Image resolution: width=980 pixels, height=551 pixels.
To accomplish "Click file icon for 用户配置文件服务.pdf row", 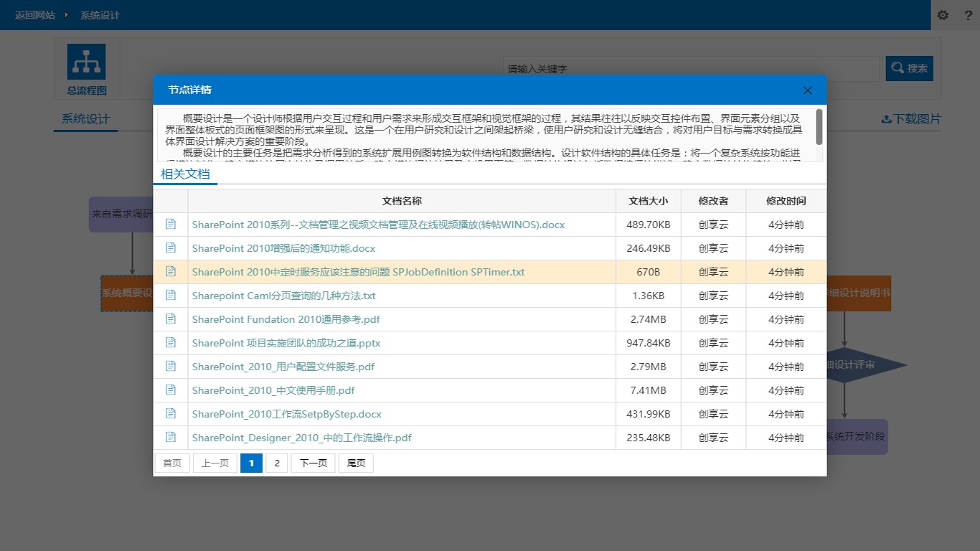I will (x=171, y=366).
